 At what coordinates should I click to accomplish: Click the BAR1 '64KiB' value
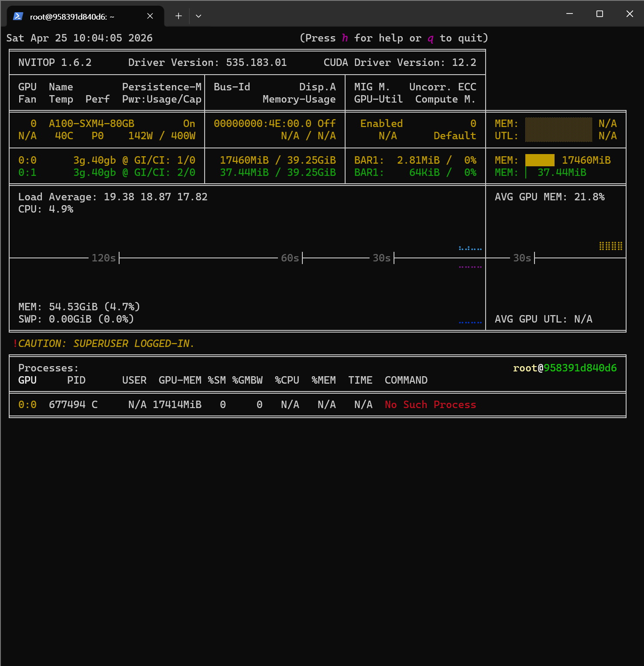pyautogui.click(x=425, y=172)
